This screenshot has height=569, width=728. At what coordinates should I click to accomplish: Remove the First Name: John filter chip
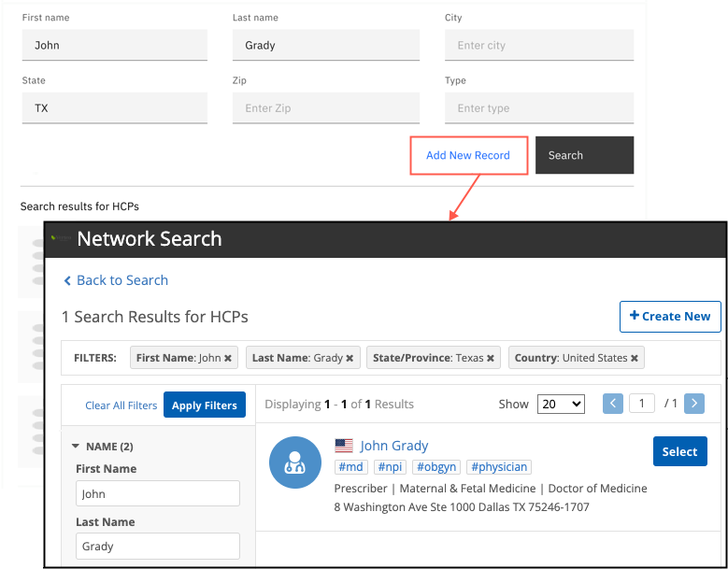click(227, 358)
